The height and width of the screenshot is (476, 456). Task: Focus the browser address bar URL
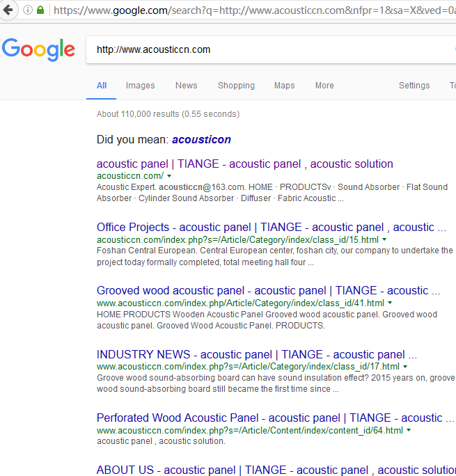pos(254,10)
